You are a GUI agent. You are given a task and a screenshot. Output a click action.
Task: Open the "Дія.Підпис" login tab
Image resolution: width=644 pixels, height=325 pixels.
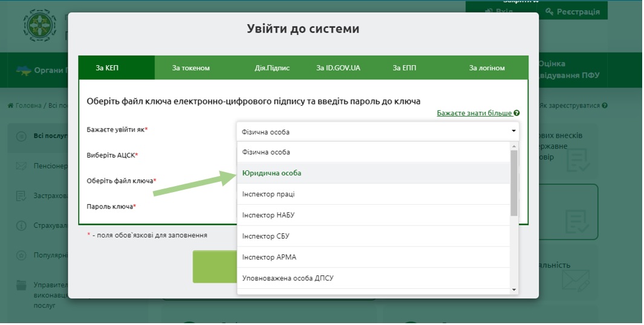[x=272, y=68]
